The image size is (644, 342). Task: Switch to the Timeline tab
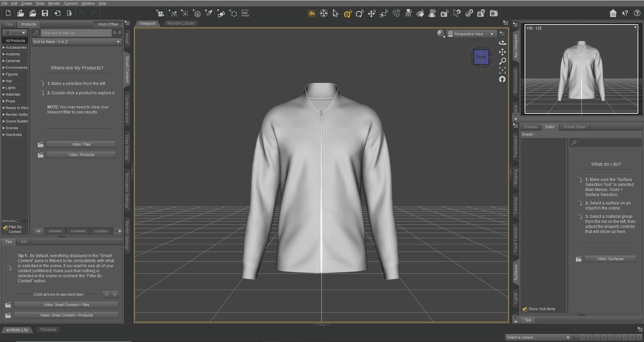pyautogui.click(x=48, y=330)
